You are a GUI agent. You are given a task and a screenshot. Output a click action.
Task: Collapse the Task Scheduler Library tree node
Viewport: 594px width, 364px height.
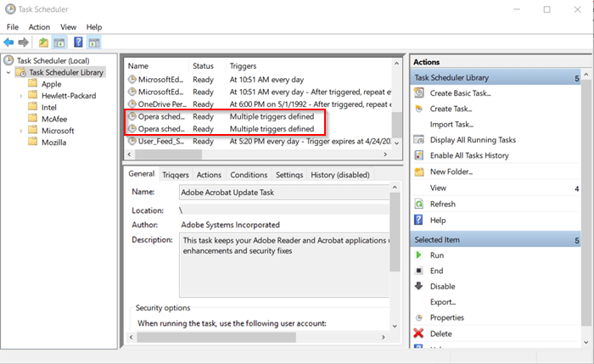click(x=8, y=72)
